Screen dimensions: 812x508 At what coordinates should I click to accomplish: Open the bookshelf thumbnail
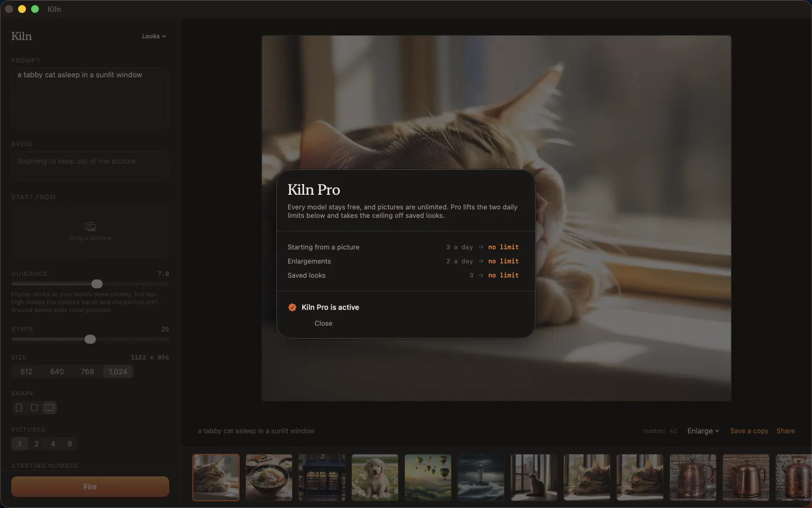(322, 478)
